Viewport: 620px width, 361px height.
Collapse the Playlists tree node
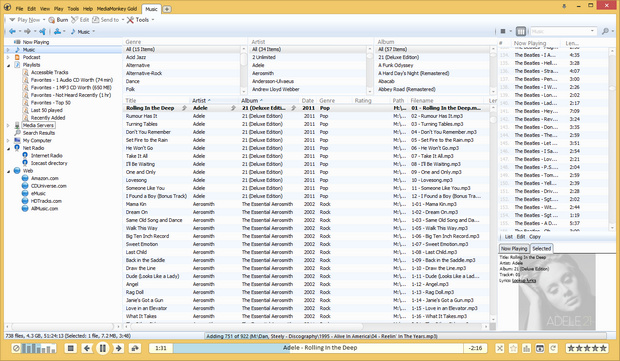8,65
